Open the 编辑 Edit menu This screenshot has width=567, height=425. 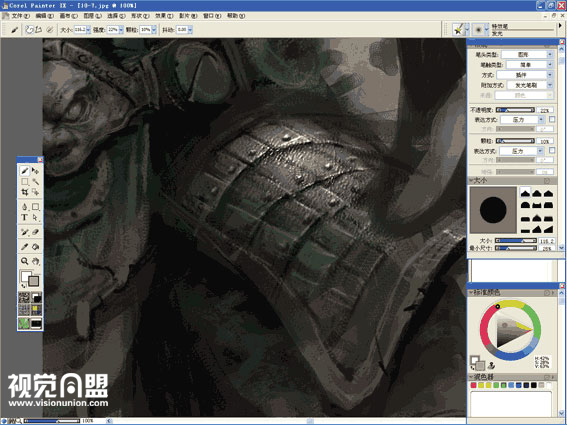point(44,16)
